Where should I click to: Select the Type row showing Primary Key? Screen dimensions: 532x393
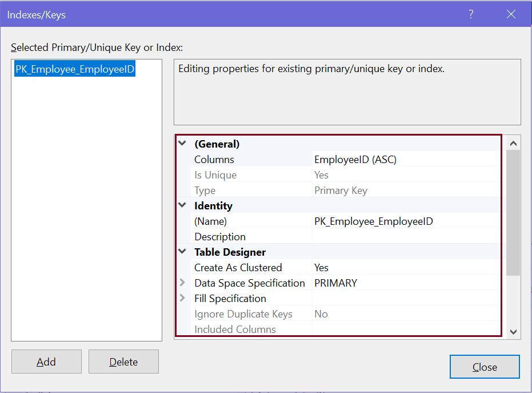click(x=257, y=190)
